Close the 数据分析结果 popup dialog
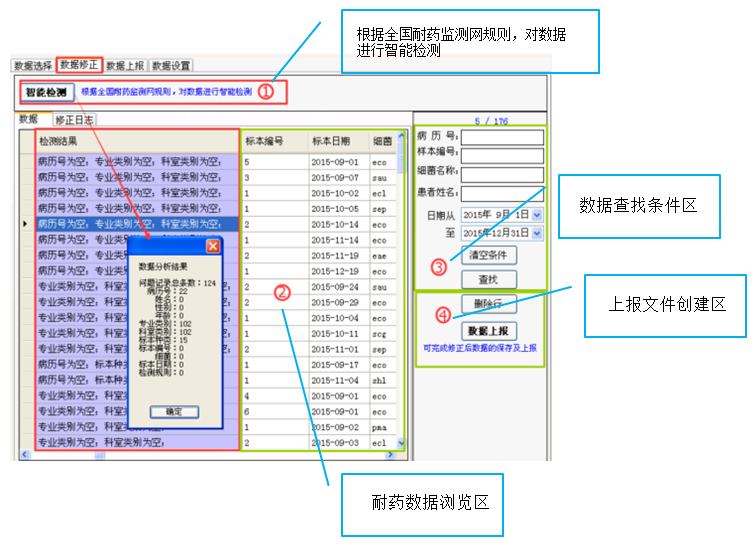Image resolution: width=756 pixels, height=549 pixels. [212, 246]
